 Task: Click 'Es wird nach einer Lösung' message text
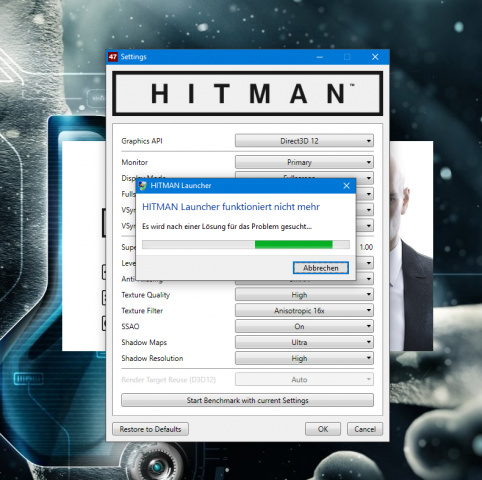click(227, 227)
